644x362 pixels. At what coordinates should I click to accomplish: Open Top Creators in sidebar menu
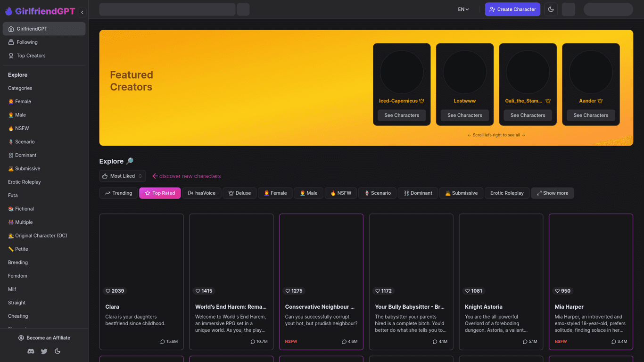(x=31, y=56)
